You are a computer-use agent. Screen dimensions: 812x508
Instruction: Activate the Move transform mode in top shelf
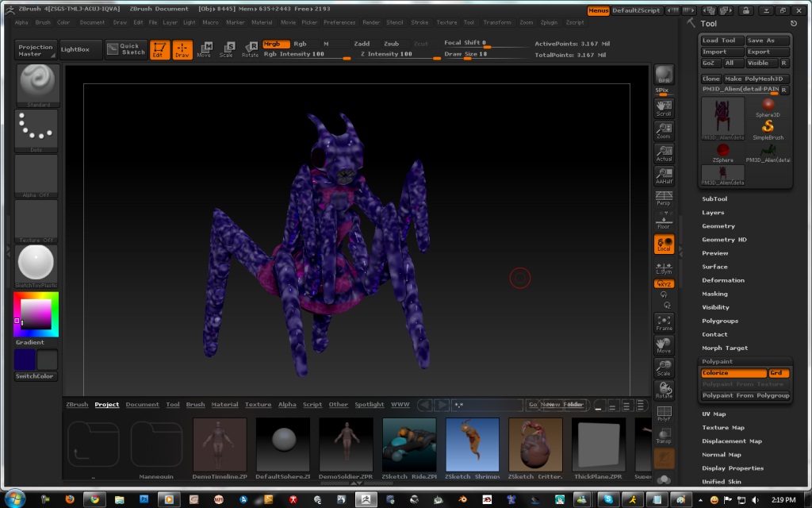pyautogui.click(x=204, y=50)
